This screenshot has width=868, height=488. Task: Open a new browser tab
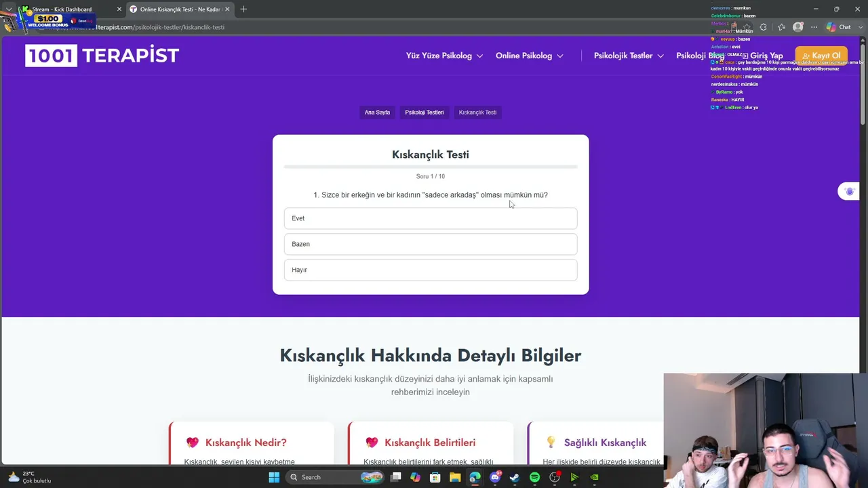(243, 9)
